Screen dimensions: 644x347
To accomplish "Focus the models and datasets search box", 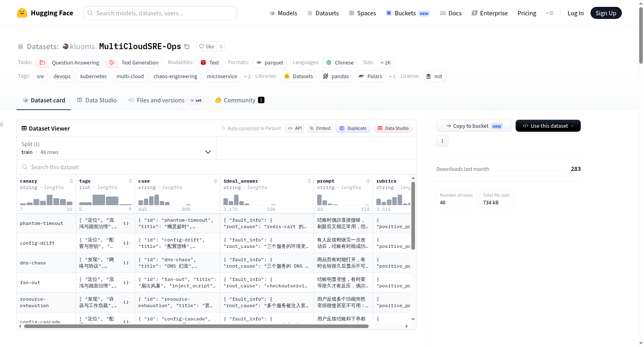I will tap(160, 13).
